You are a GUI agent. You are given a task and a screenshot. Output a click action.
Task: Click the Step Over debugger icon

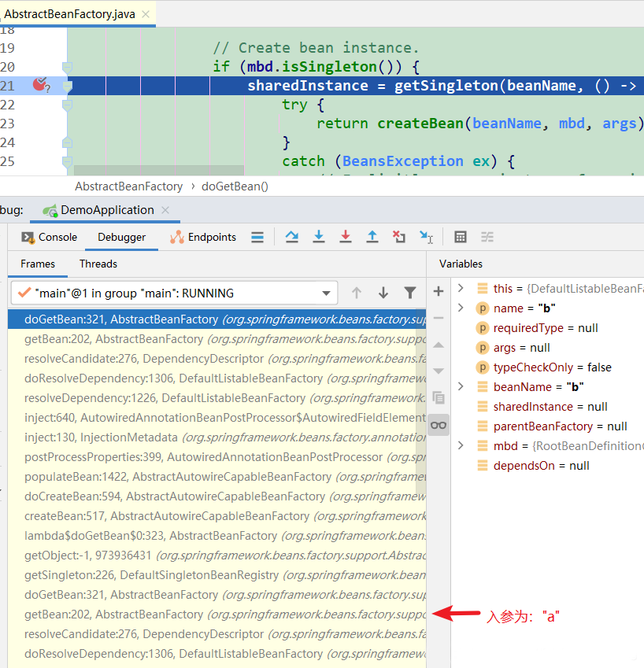(x=292, y=237)
